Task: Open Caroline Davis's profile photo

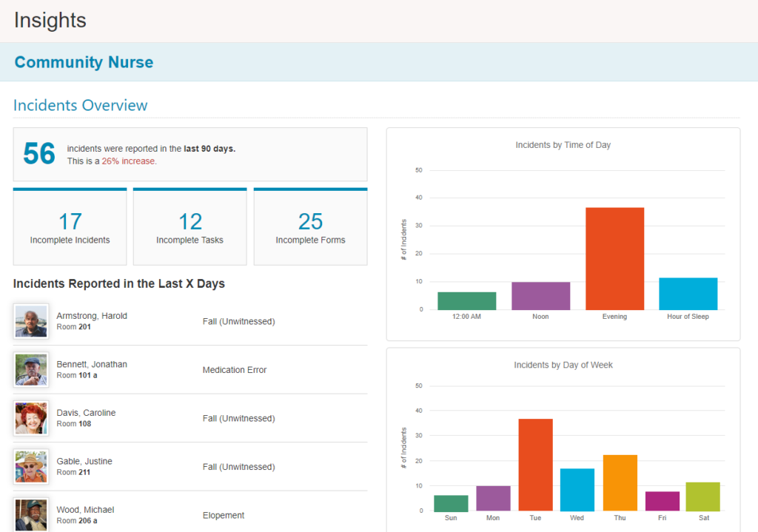Action: coord(30,418)
